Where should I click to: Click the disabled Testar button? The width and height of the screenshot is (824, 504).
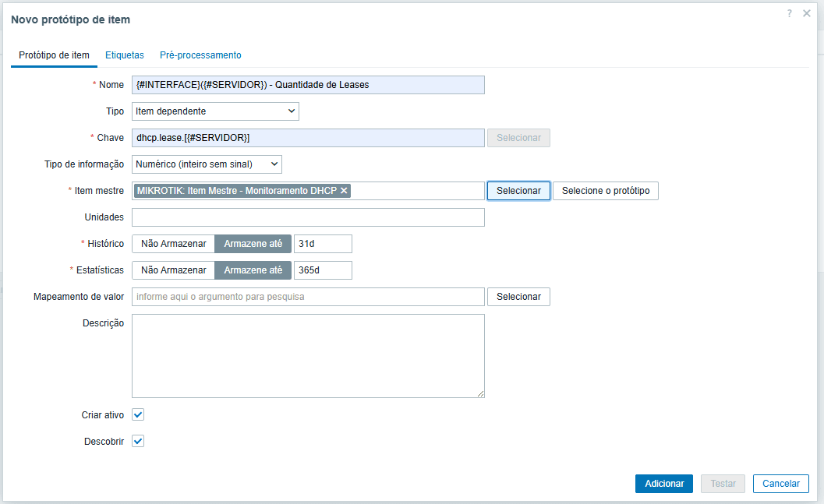coord(723,484)
